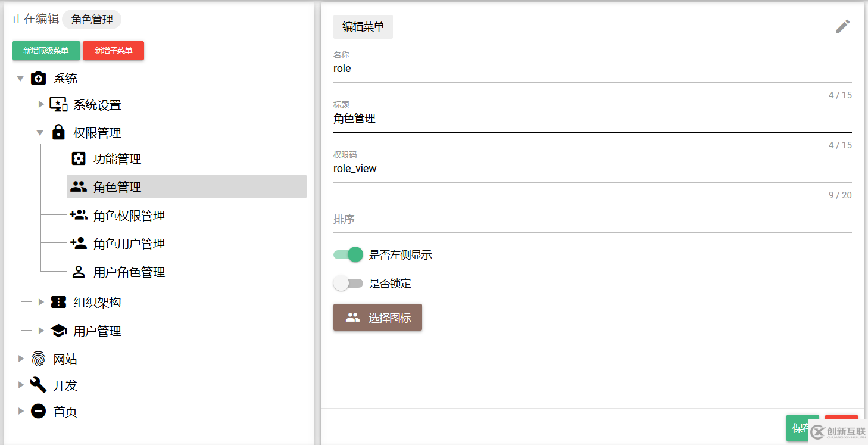Click the 编辑菜单 header chip
868x445 pixels.
tap(363, 27)
